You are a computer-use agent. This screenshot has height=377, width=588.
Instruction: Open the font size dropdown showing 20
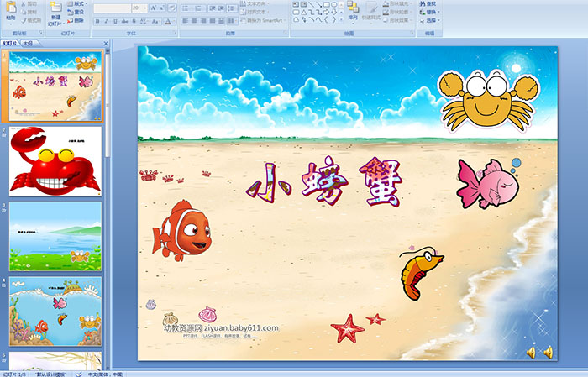click(139, 8)
